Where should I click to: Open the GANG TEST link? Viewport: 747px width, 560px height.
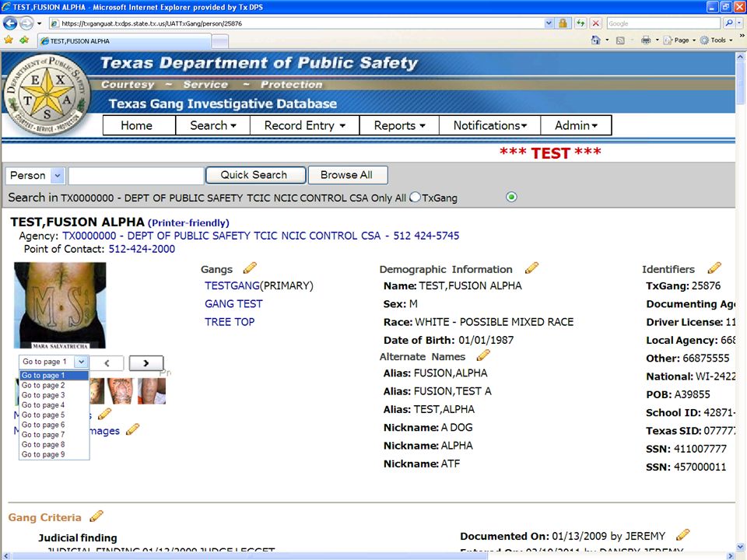[233, 304]
